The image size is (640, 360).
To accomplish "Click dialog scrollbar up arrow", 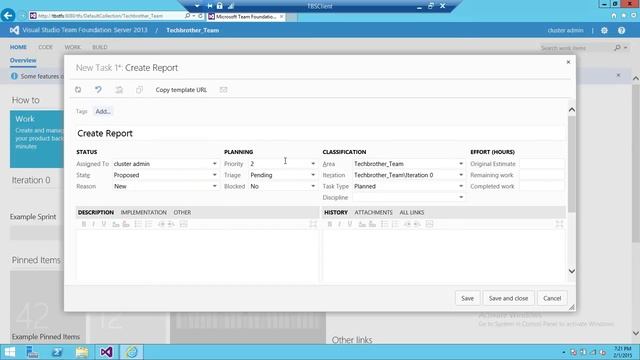I will click(572, 110).
